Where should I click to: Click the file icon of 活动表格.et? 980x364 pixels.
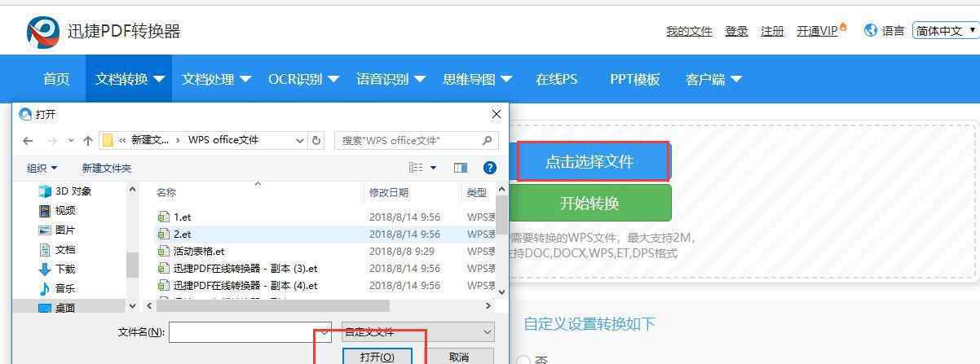pos(163,252)
